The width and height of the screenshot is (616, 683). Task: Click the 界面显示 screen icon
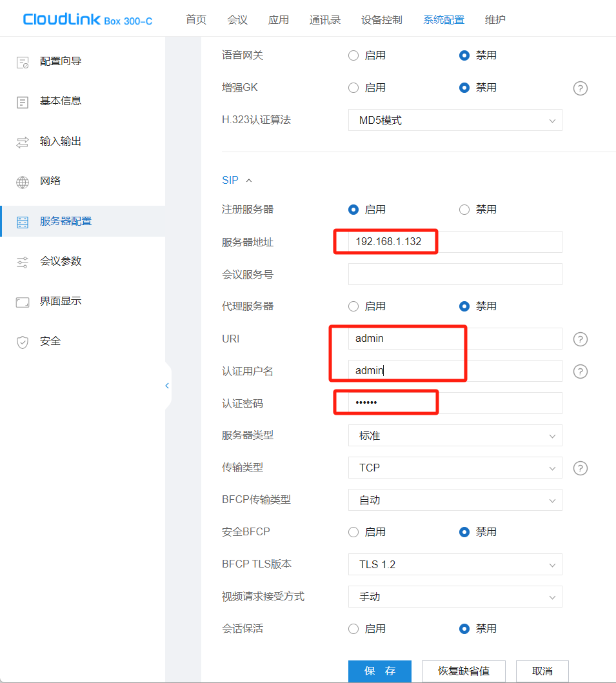22,302
